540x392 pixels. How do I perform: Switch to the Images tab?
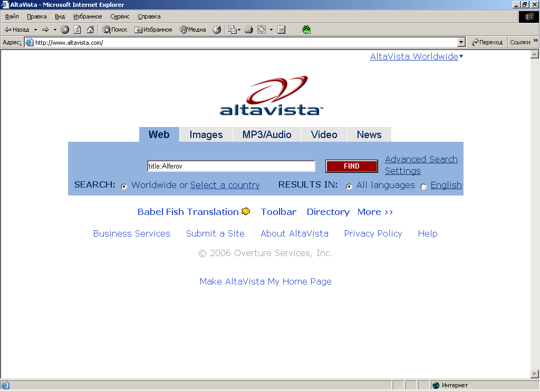click(206, 134)
